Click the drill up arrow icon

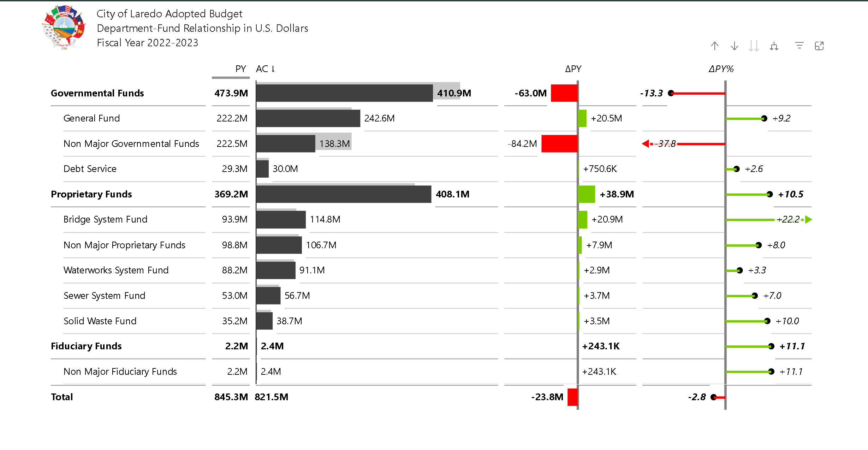point(715,46)
